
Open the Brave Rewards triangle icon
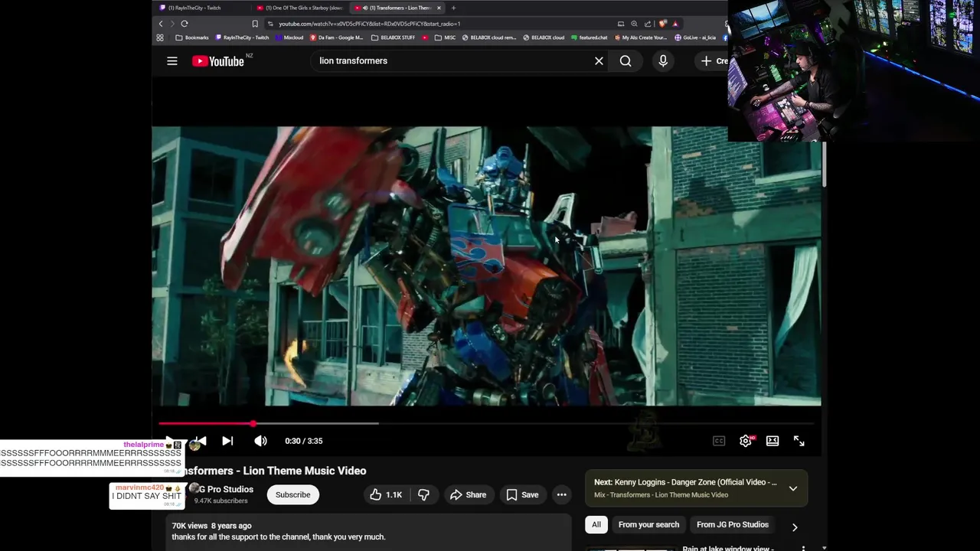coord(675,24)
